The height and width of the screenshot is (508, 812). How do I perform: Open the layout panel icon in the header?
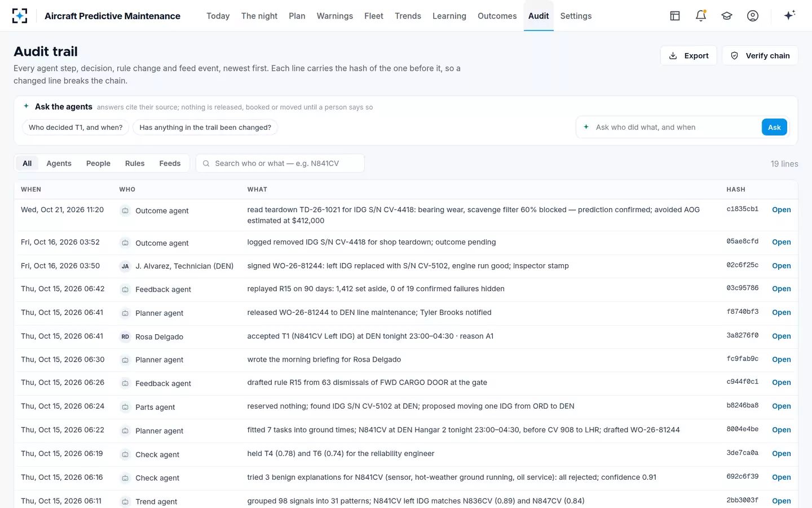[x=675, y=16]
